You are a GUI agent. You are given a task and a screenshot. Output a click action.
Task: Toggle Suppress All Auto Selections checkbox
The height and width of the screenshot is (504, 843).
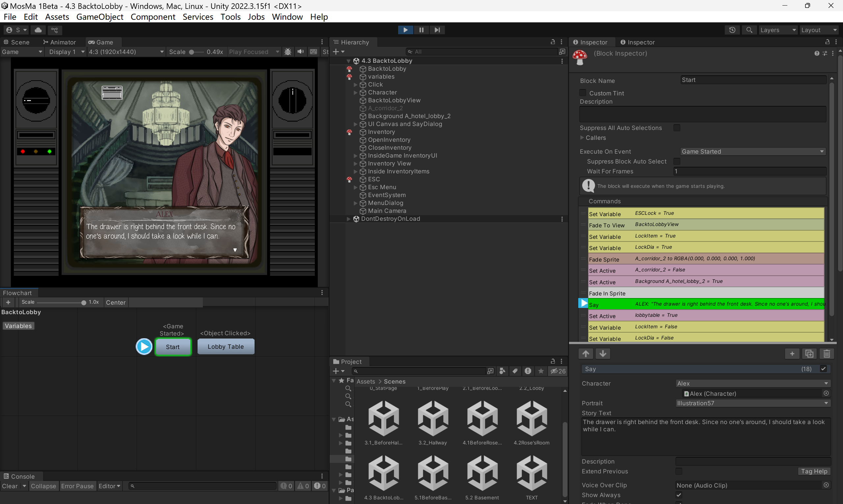(x=677, y=128)
